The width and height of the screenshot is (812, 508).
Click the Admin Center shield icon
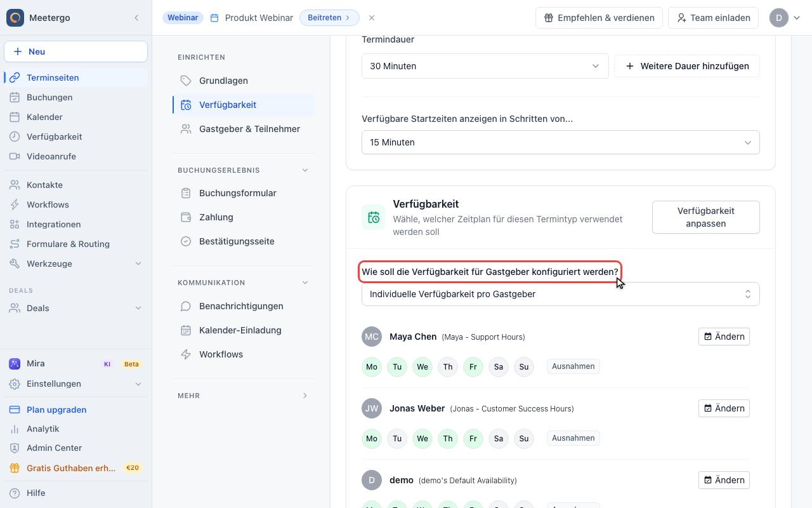click(x=15, y=448)
